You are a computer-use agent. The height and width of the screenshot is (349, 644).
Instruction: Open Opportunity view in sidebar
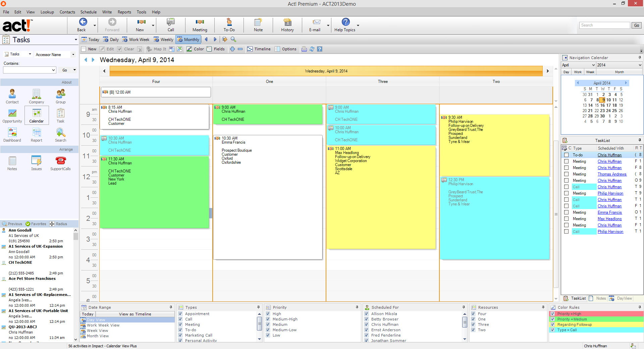pos(12,116)
